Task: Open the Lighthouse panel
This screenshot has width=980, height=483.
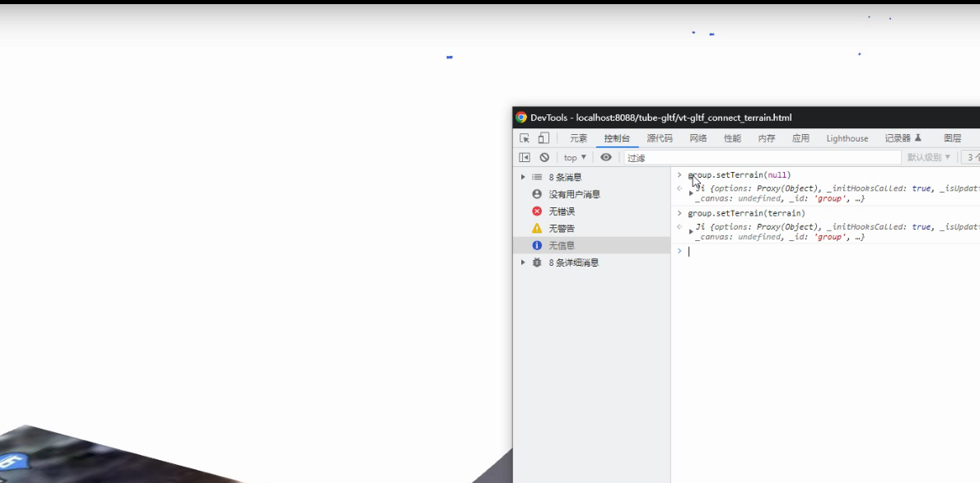Action: point(847,137)
